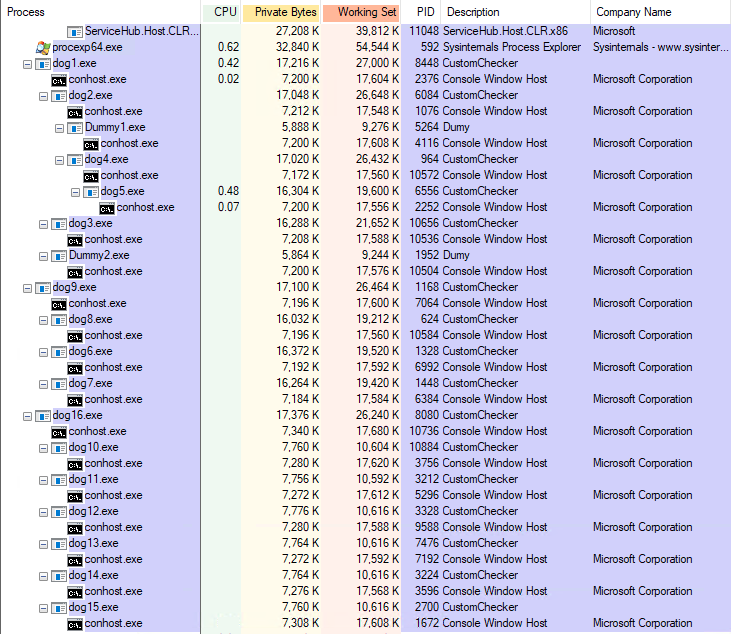Sort by the Process column header
The image size is (736, 634).
pos(100,12)
